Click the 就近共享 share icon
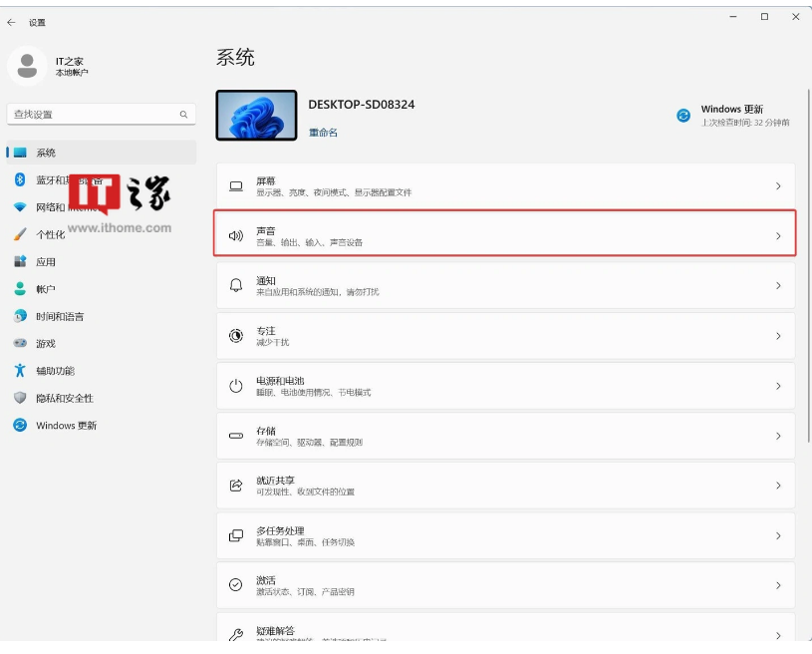Viewport: 812px width, 654px height. (x=236, y=486)
